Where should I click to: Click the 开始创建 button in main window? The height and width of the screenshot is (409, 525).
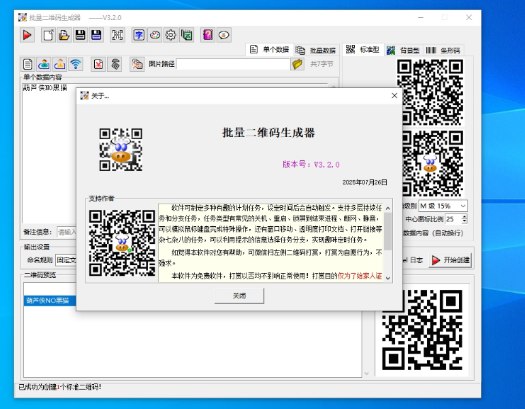(451, 260)
